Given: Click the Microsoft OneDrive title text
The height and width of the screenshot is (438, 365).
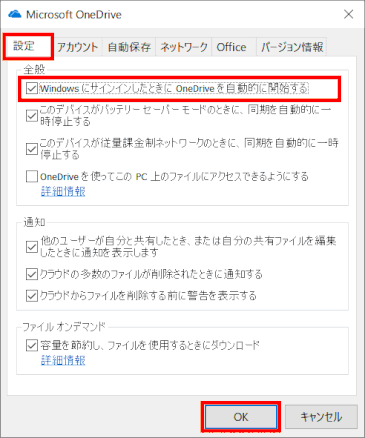Looking at the screenshot, I should click(74, 15).
